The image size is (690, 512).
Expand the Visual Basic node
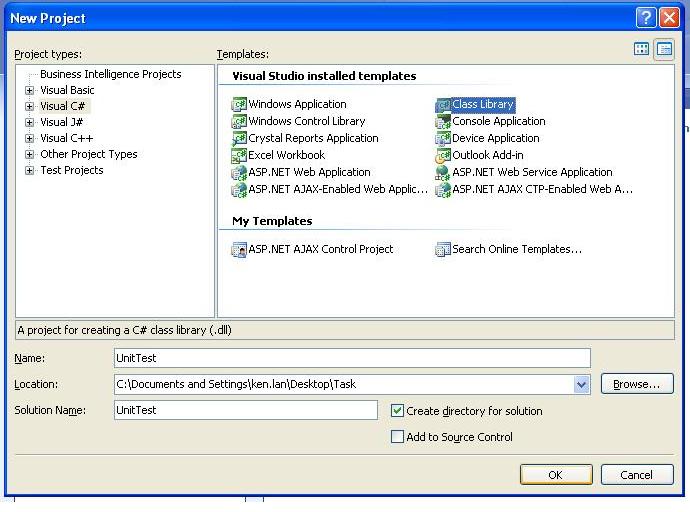pos(29,90)
